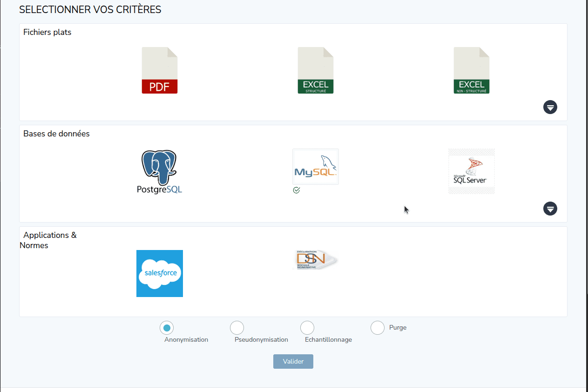Choose the Microsoft SQL Server logo
Image resolution: width=588 pixels, height=392 pixels.
tap(471, 171)
